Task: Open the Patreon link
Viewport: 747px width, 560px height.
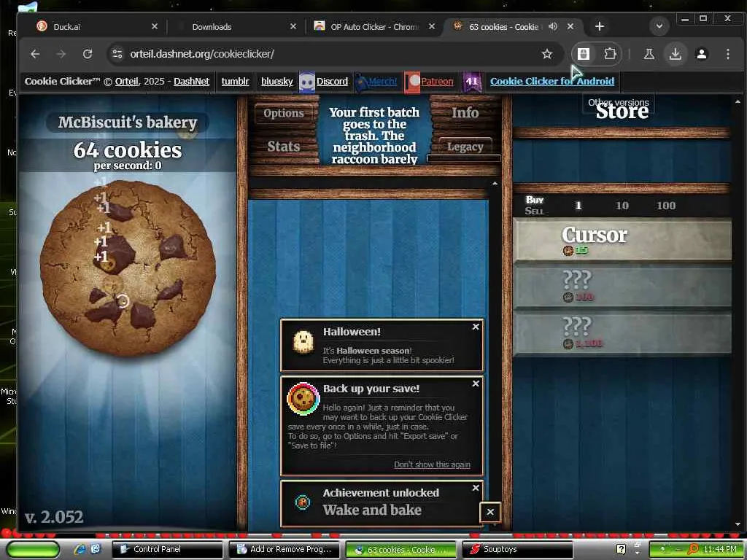Action: 438,82
